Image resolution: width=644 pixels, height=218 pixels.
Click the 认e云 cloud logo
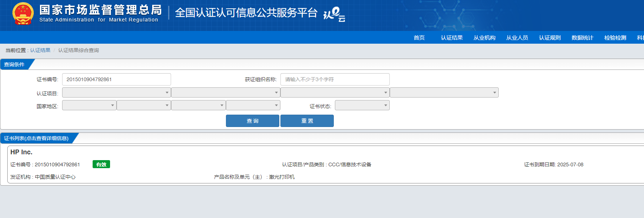[x=334, y=14]
